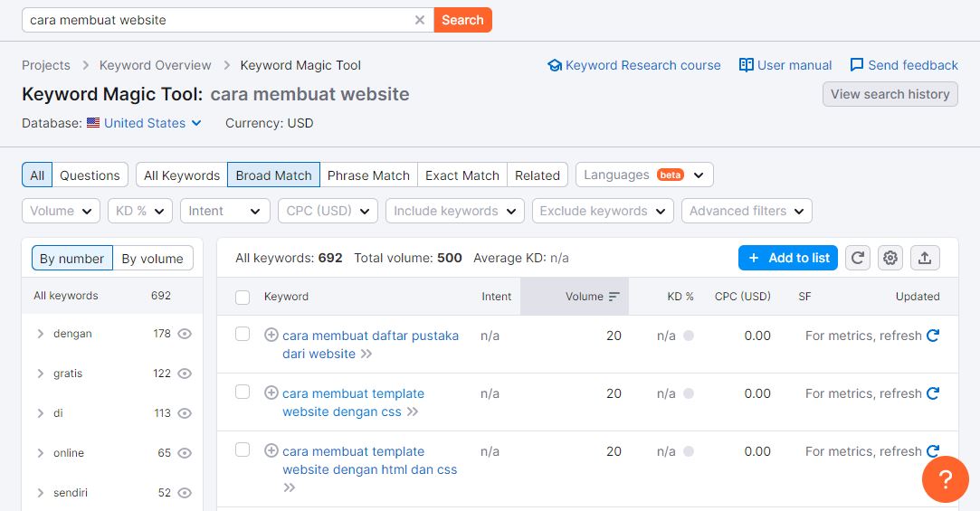Open the Keyword Research course link
Viewport: 980px width, 511px height.
coord(634,65)
